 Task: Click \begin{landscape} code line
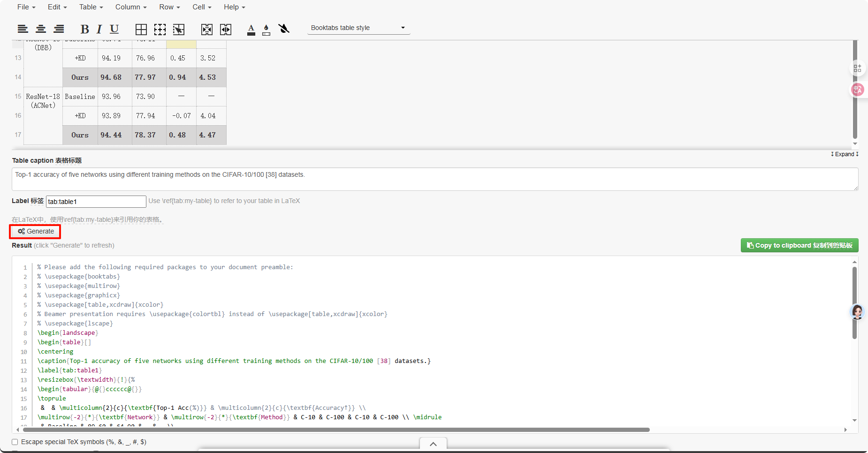(68, 332)
